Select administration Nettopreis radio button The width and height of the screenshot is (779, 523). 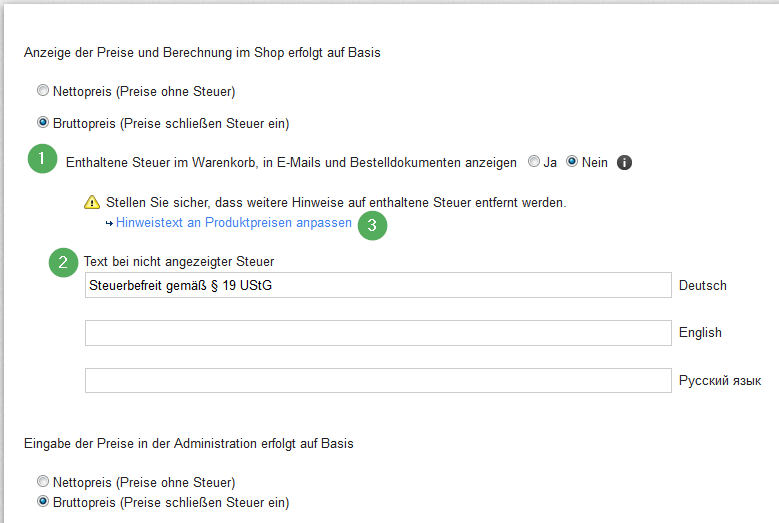(x=43, y=481)
